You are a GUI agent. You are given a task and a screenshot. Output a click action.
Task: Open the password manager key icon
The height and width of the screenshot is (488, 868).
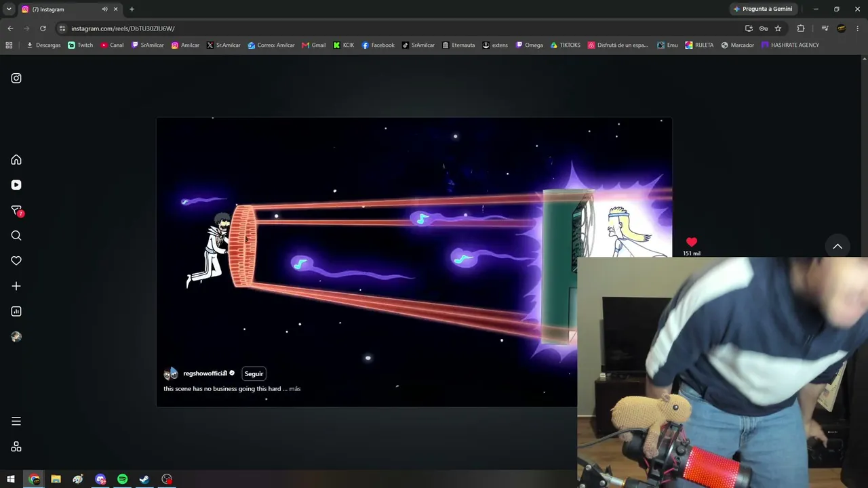coord(764,28)
